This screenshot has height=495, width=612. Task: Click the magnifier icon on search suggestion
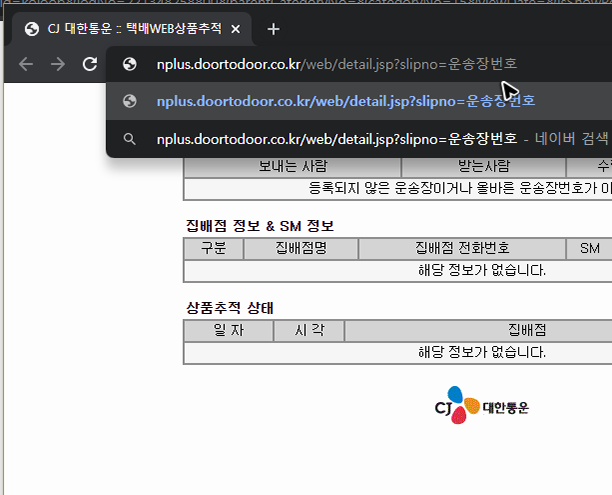click(130, 139)
